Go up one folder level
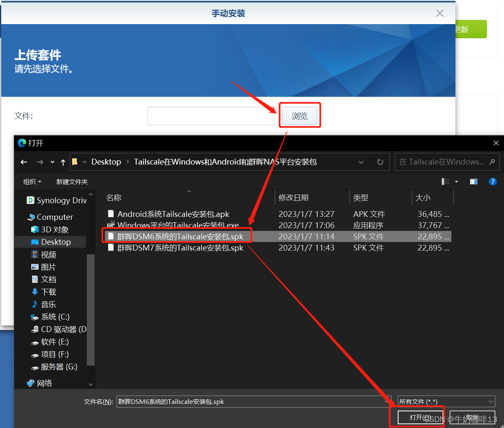The height and width of the screenshot is (428, 504). point(63,162)
